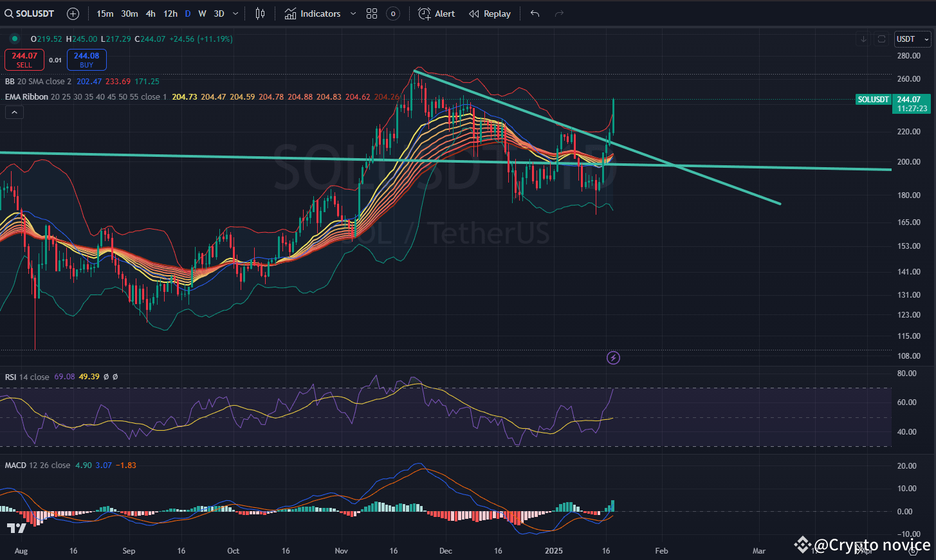
Task: Click the purple lightning event marker
Action: click(x=613, y=357)
